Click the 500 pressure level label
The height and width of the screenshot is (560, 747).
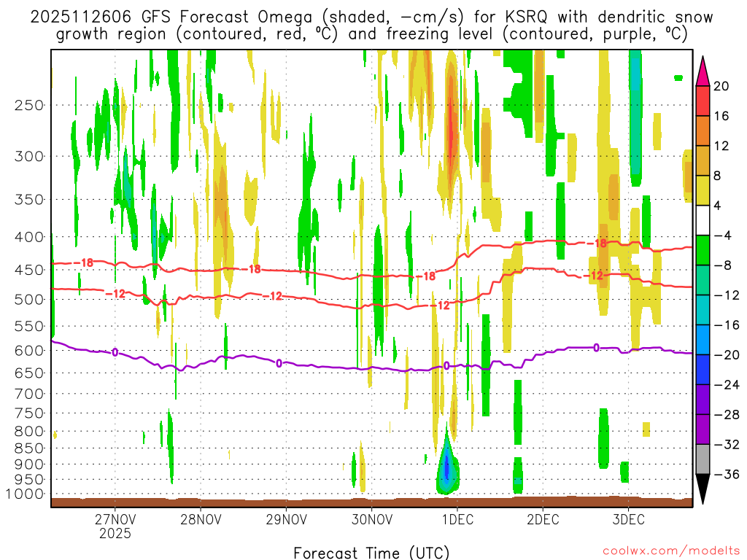pyautogui.click(x=29, y=300)
